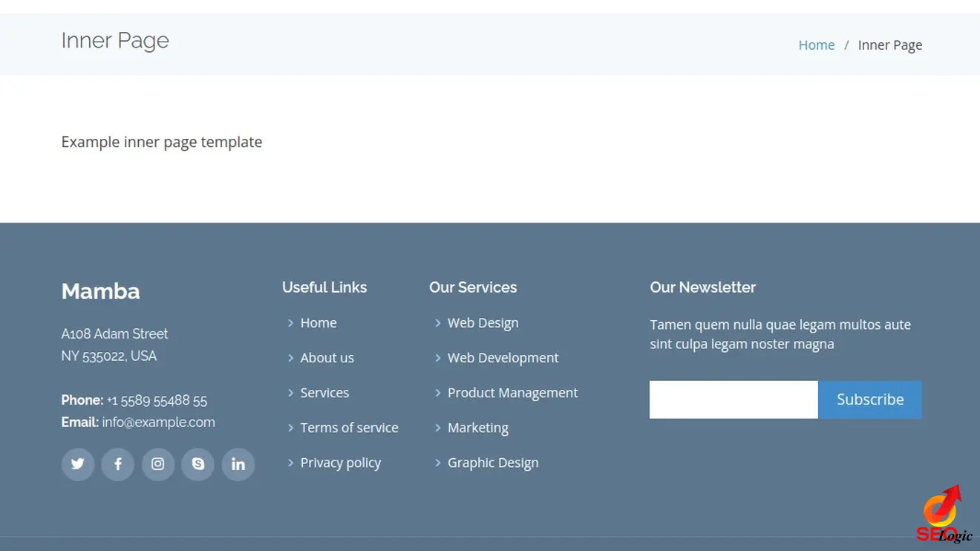Open the Terms of service link
This screenshot has width=980, height=551.
pos(349,428)
